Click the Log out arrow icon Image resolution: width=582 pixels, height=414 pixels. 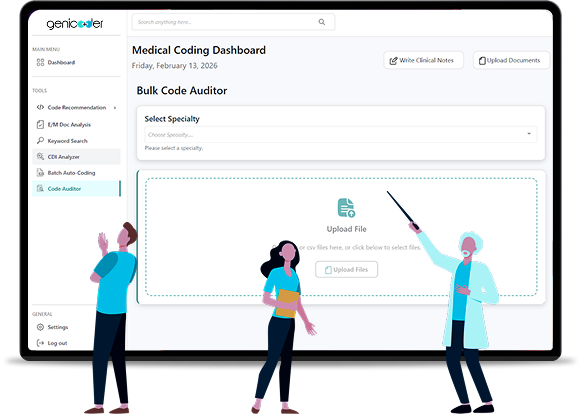point(40,343)
